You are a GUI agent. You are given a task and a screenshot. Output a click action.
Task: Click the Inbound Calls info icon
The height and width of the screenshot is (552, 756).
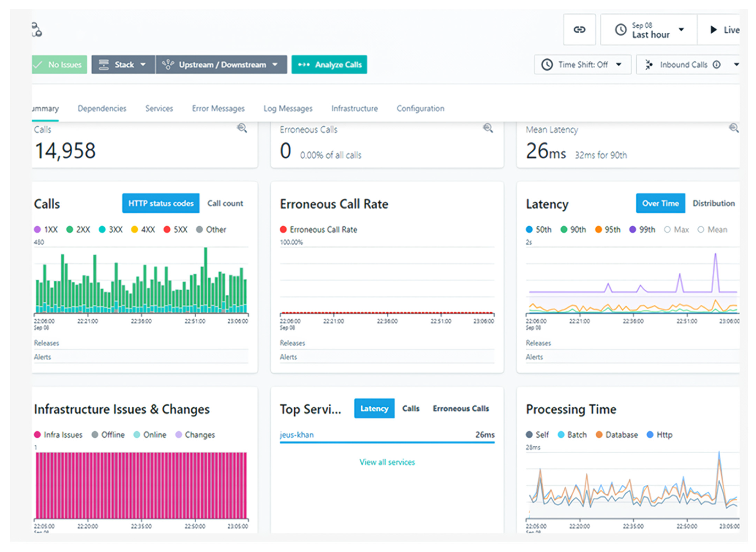[717, 65]
